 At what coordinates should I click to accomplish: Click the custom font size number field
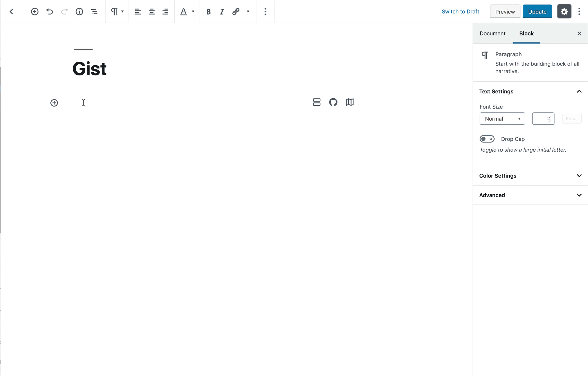(543, 119)
